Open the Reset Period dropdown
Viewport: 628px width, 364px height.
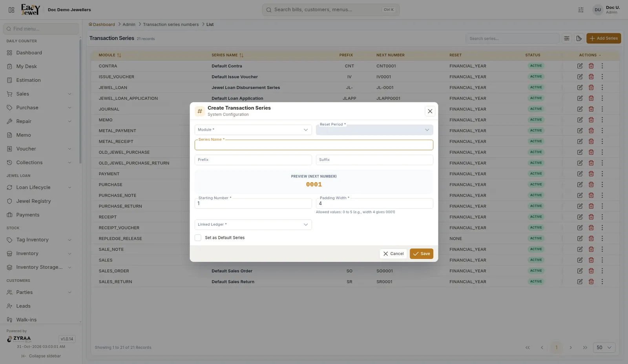374,130
